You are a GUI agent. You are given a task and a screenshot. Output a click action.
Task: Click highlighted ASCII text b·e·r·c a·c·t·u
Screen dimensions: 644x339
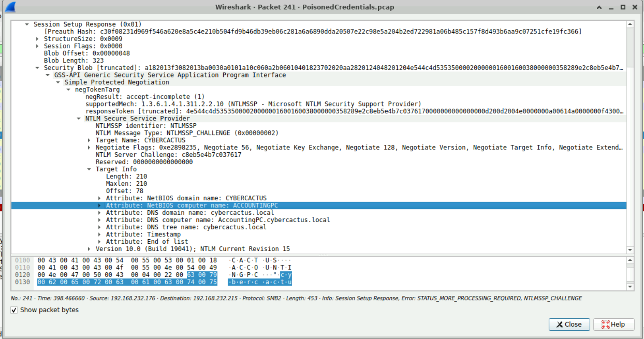click(x=260, y=282)
